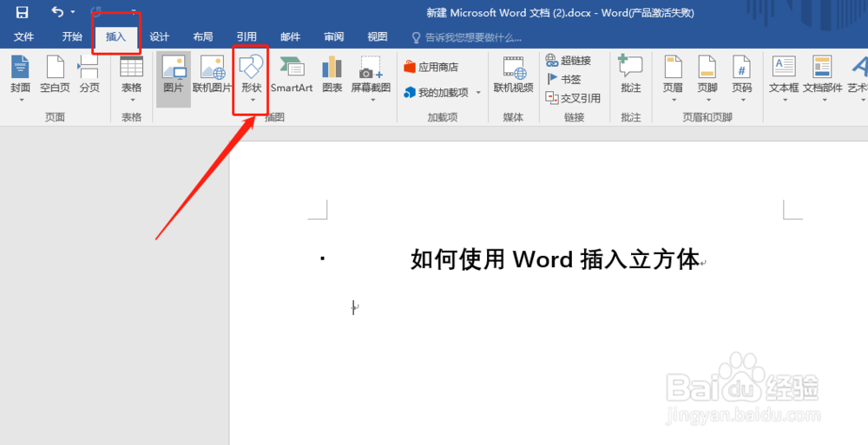The image size is (868, 445).
Task: Open the 形状 shapes gallery
Action: pos(252,78)
